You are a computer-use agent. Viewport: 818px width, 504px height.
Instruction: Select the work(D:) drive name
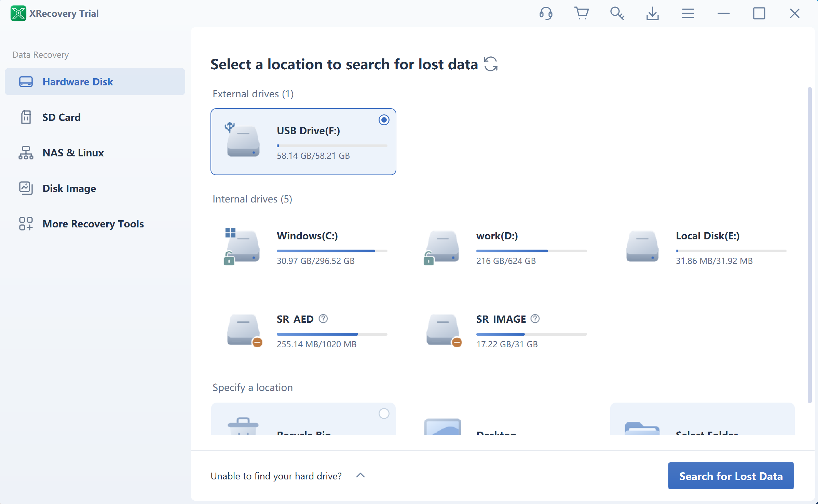tap(497, 236)
